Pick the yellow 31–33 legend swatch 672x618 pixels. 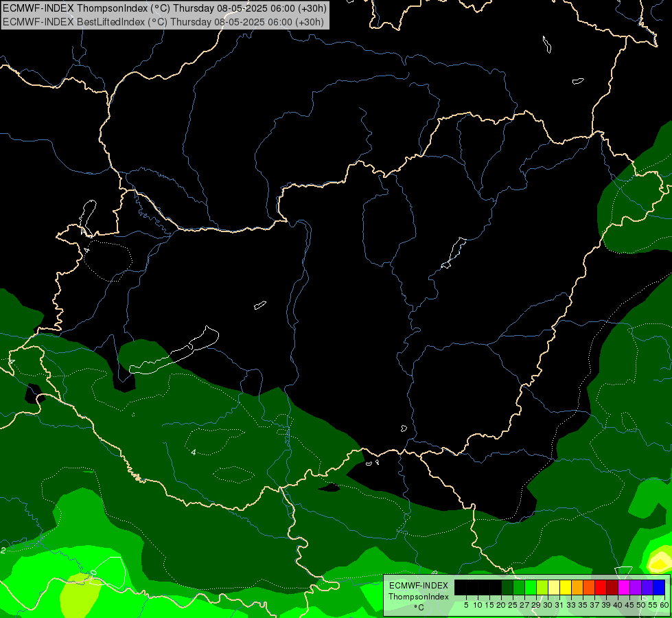(x=566, y=587)
